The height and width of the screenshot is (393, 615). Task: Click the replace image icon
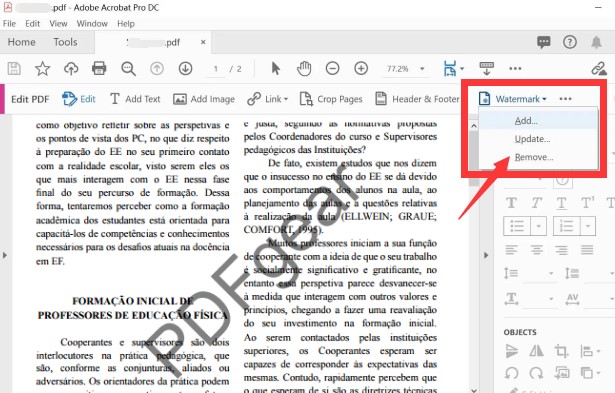562,372
